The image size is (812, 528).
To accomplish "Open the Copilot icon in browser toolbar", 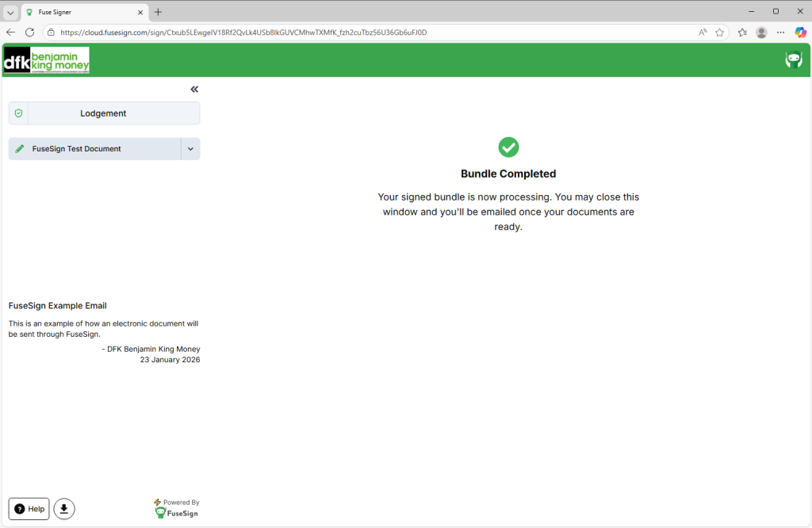I will tap(800, 33).
